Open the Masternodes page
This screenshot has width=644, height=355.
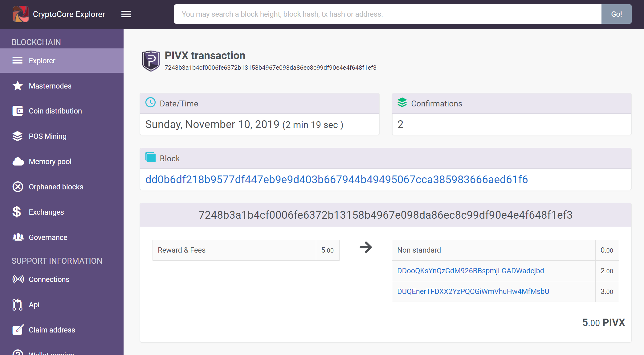(x=62, y=86)
